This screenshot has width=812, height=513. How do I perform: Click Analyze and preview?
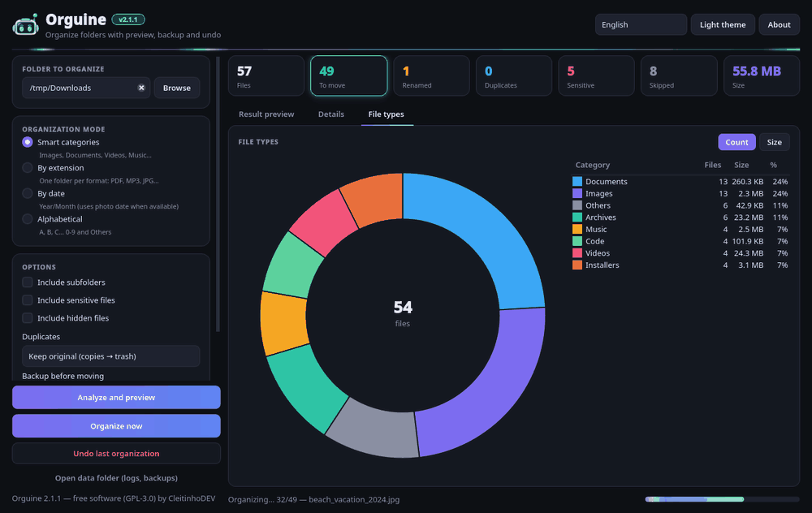pos(116,398)
